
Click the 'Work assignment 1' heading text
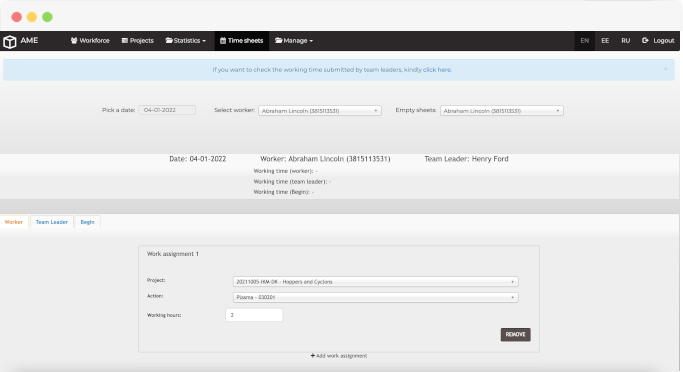[172, 254]
